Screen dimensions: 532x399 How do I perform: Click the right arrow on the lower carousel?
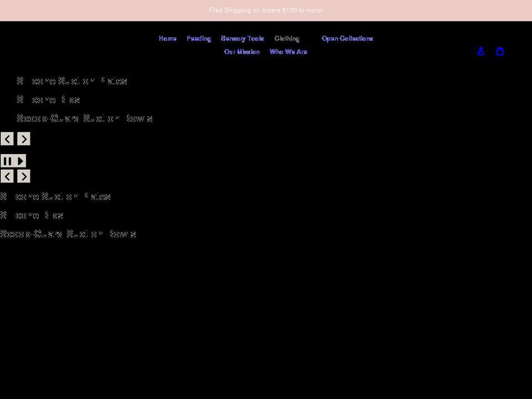(23, 176)
